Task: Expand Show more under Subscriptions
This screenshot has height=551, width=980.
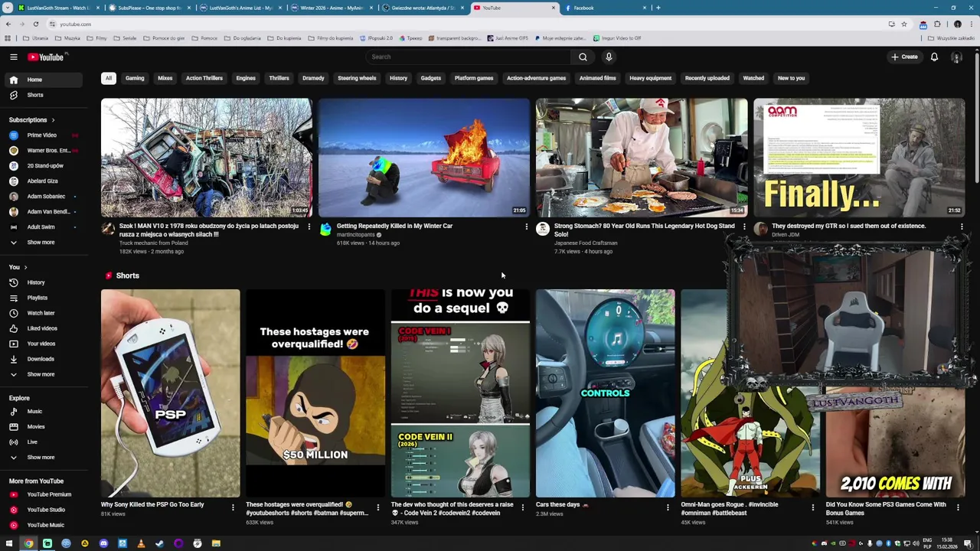Action: point(44,243)
